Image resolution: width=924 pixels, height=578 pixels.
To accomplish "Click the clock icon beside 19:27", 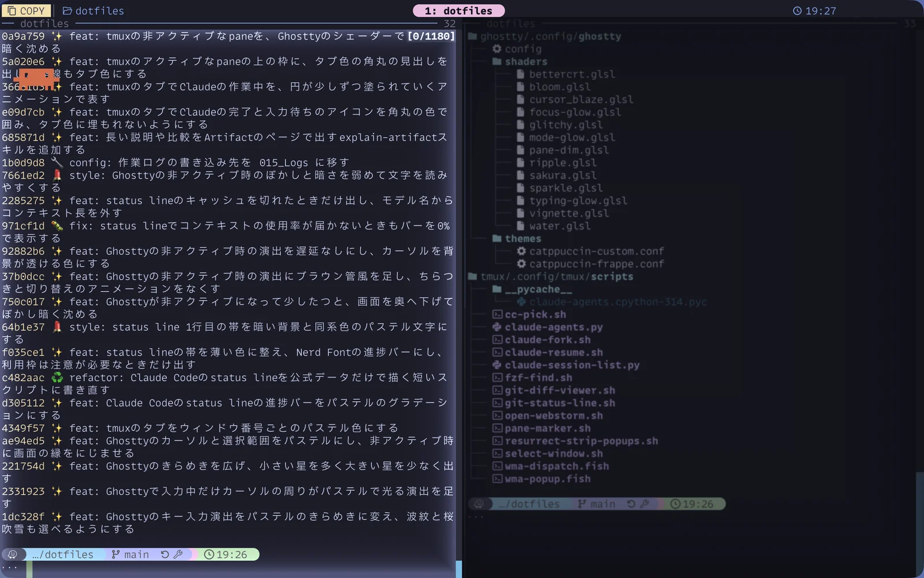I will click(797, 10).
